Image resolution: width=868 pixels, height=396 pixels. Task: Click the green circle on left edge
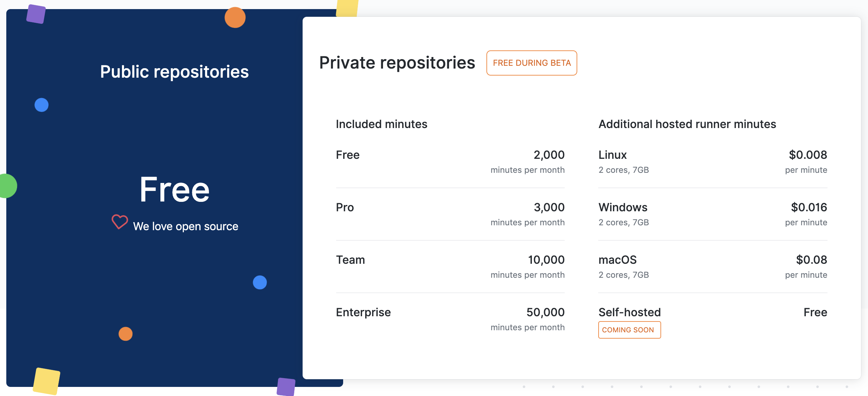(7, 186)
